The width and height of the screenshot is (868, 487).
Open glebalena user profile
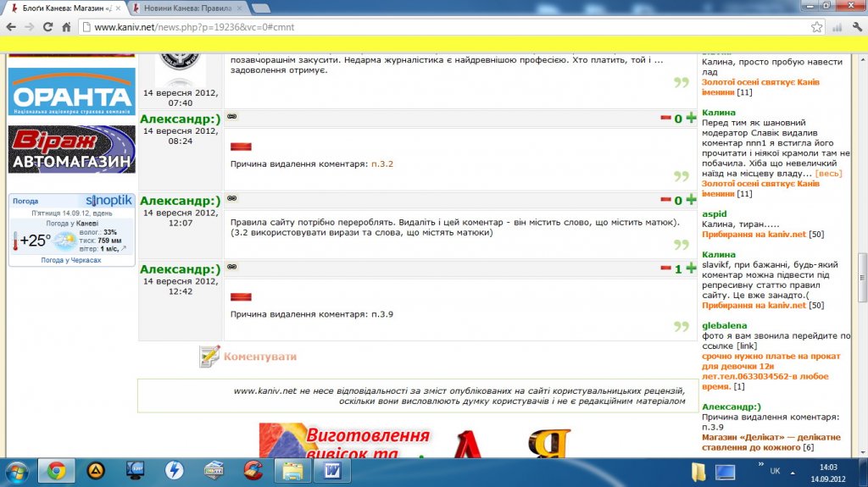click(x=724, y=325)
